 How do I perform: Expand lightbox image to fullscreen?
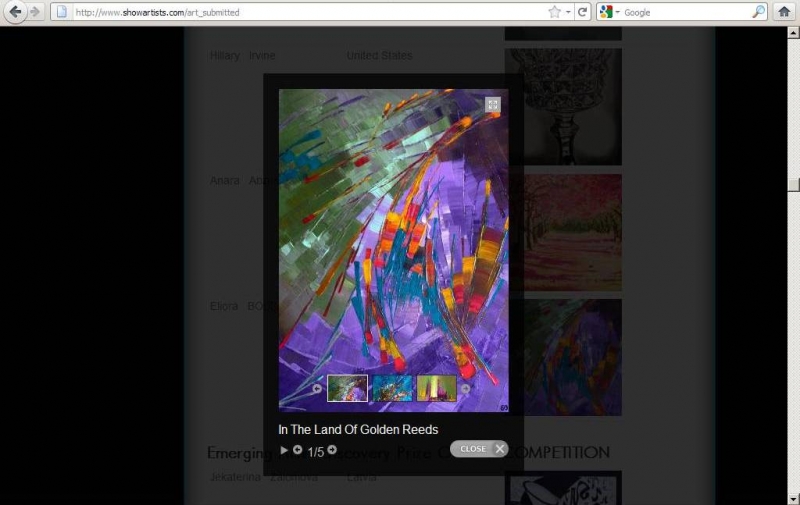coord(492,104)
